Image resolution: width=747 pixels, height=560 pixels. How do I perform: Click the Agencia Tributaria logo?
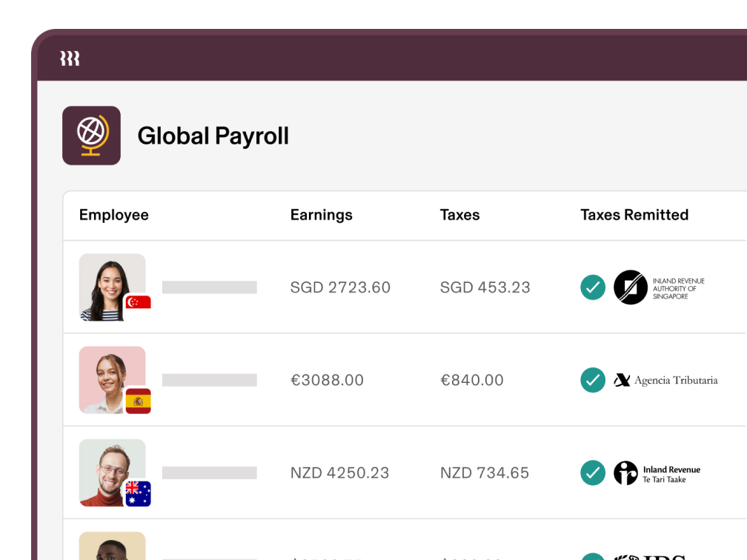(665, 380)
